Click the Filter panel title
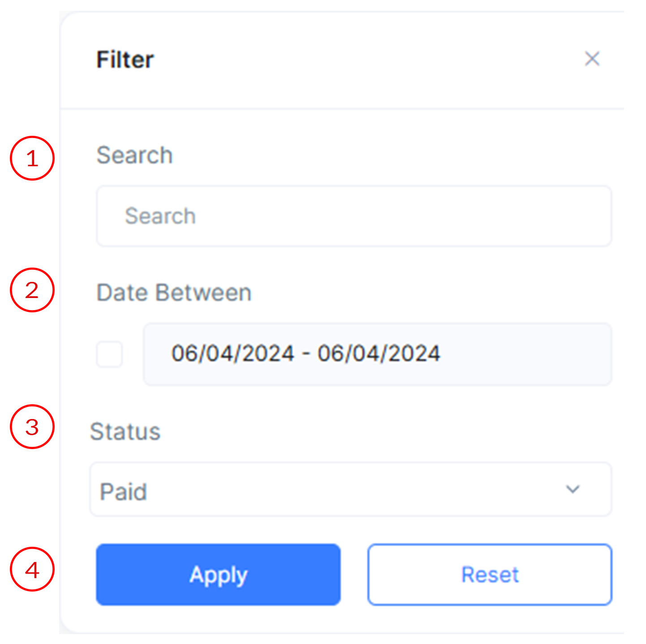Screen dimensions: 646x644 [125, 60]
